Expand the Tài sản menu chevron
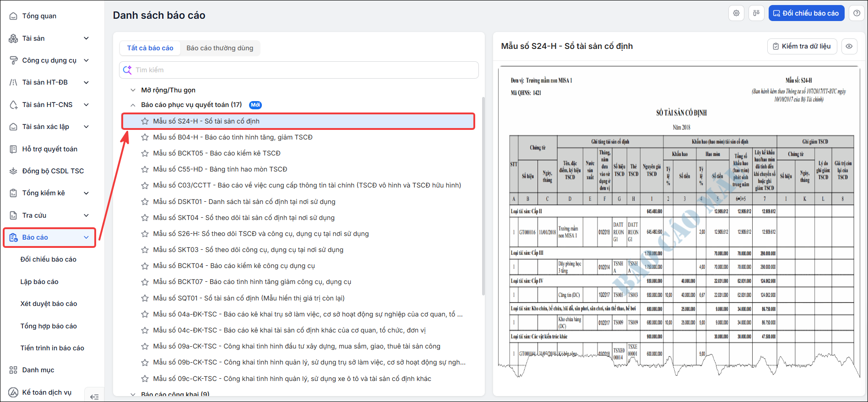The image size is (868, 402). click(x=86, y=38)
